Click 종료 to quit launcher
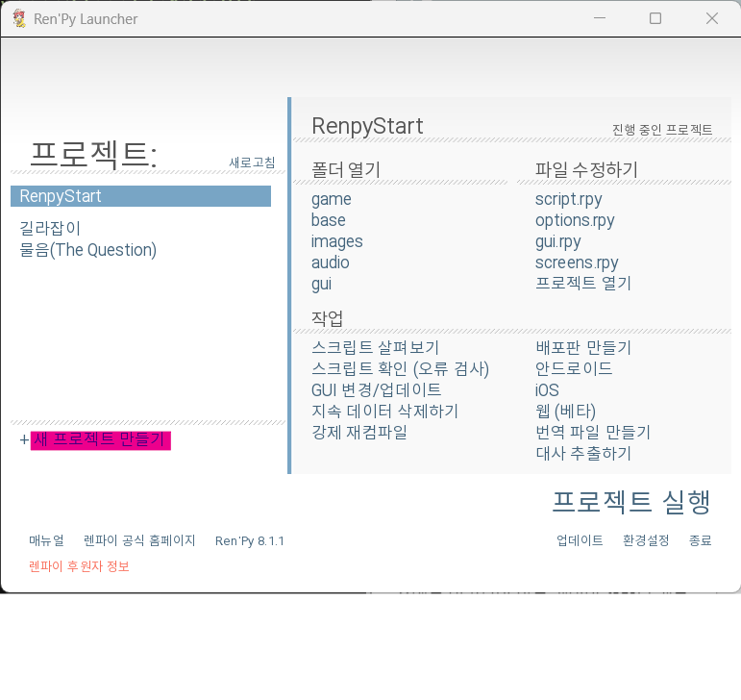 (x=701, y=540)
